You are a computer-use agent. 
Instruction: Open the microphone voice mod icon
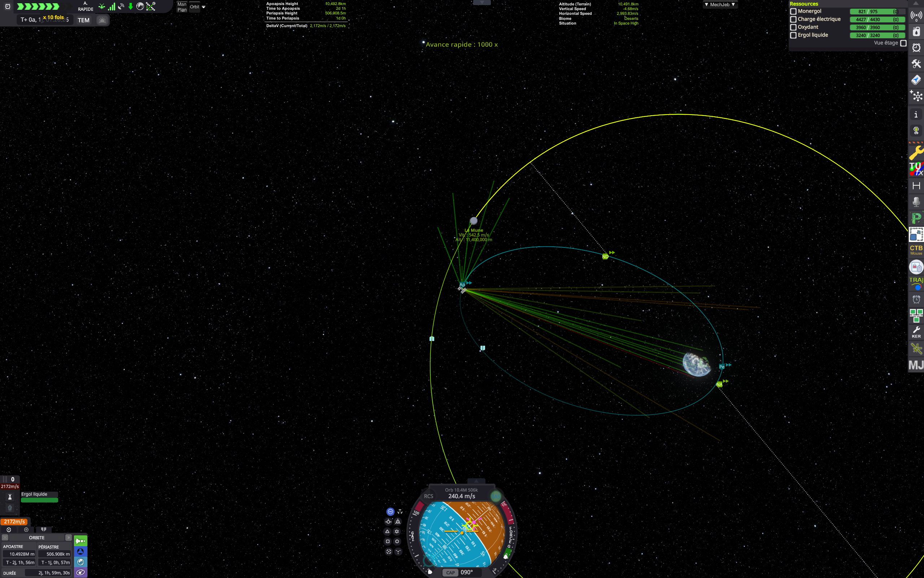pos(916,202)
